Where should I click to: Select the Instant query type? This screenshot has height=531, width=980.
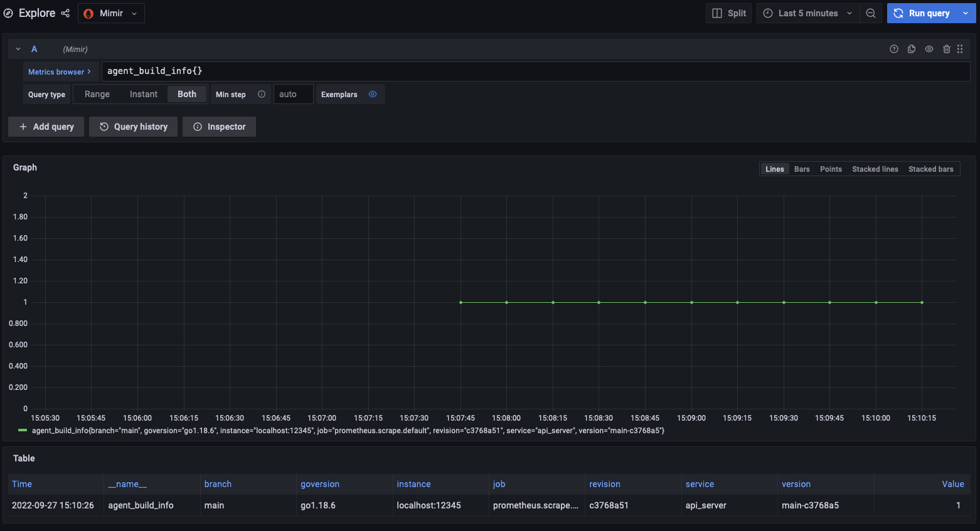click(143, 94)
